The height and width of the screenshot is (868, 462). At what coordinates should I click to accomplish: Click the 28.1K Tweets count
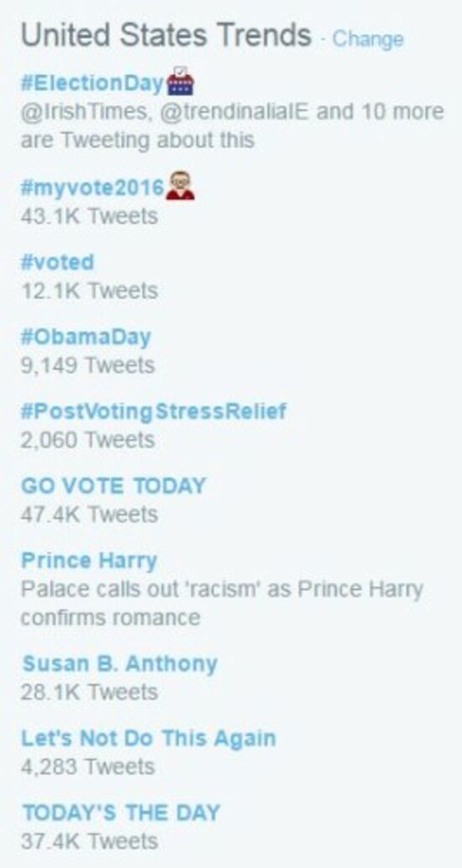[89, 692]
